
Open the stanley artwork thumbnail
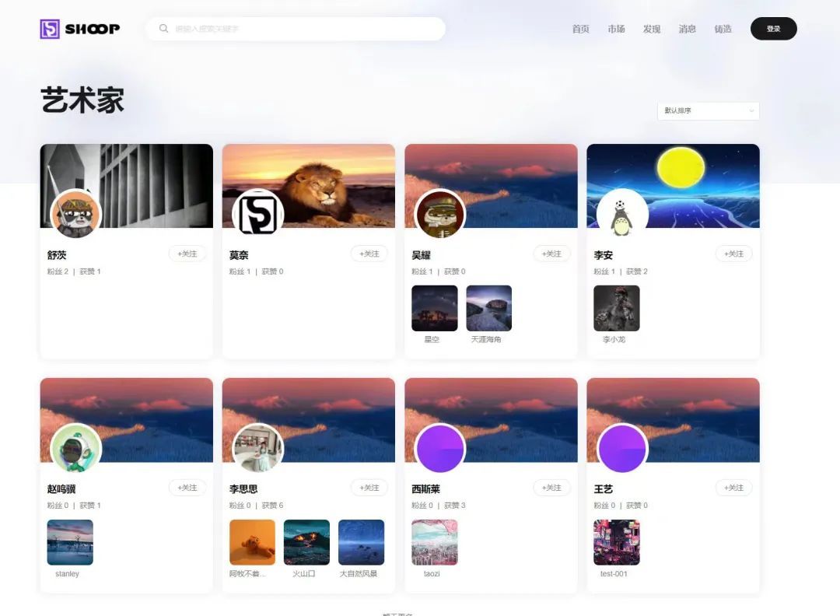(x=70, y=542)
